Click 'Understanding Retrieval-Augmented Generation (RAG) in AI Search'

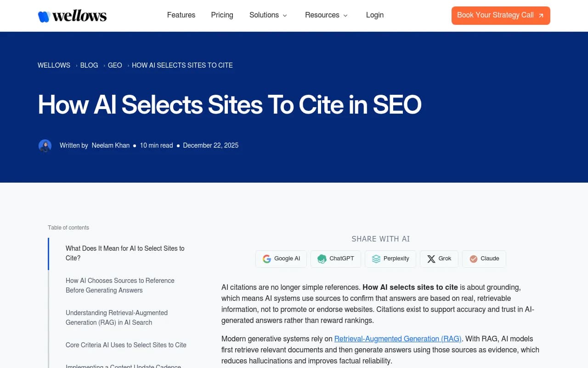tap(117, 317)
